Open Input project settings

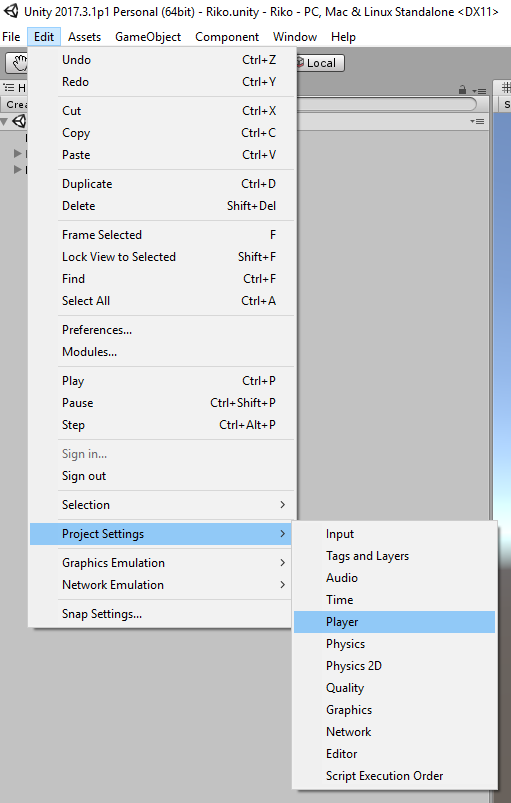coord(394,534)
